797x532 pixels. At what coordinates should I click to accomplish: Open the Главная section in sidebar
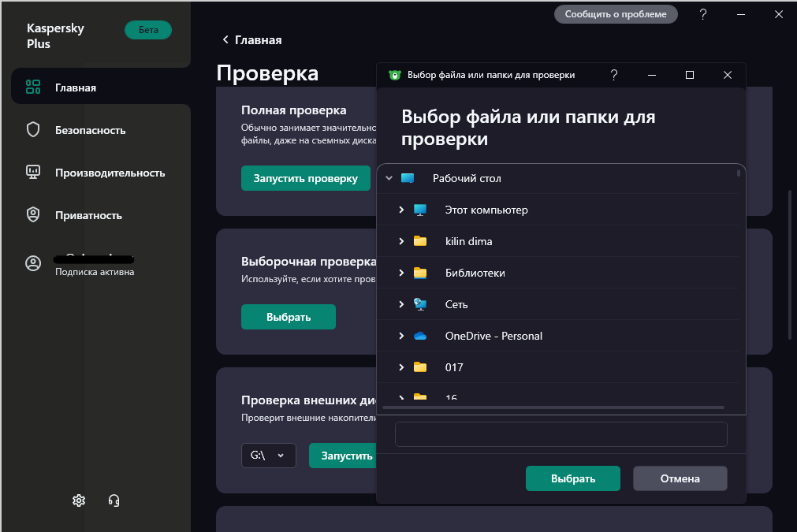coord(101,87)
